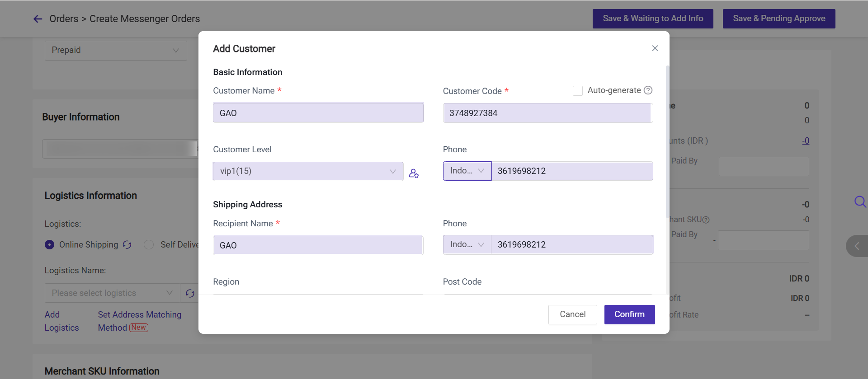Expand the collapsed side panel arrow

857,246
